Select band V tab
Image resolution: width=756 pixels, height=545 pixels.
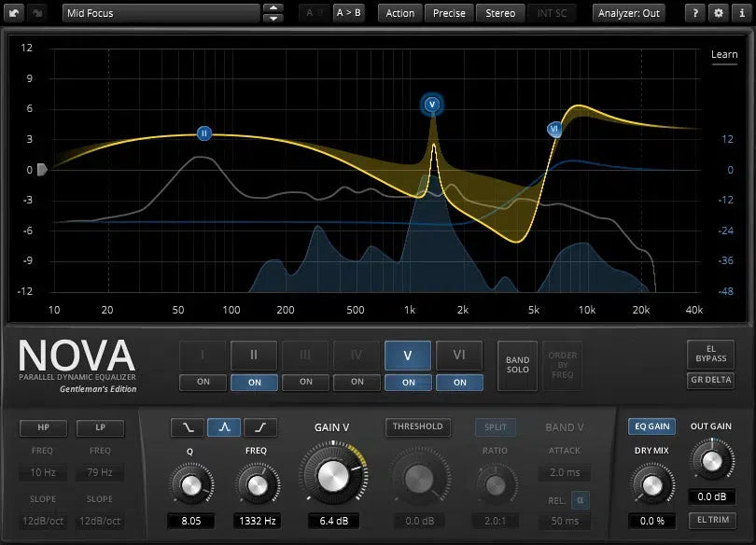408,355
